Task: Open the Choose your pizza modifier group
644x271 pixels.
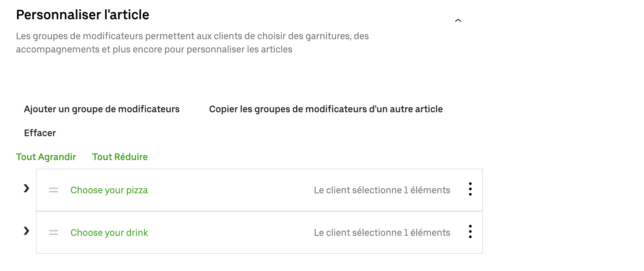Action: [109, 190]
